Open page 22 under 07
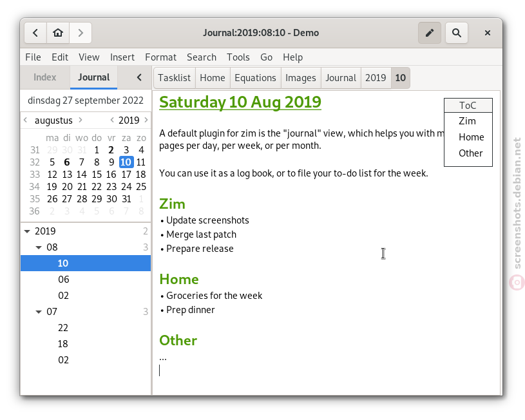This screenshot has width=525, height=420. pyautogui.click(x=86, y=327)
